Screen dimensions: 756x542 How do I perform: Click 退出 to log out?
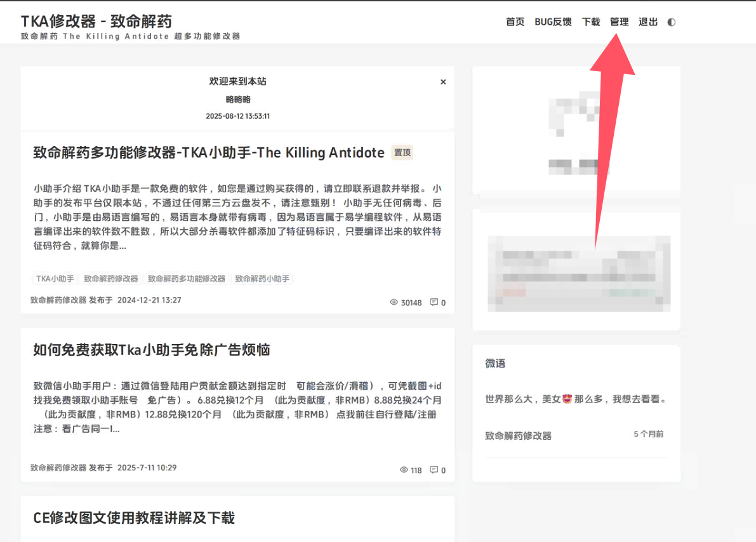click(647, 22)
